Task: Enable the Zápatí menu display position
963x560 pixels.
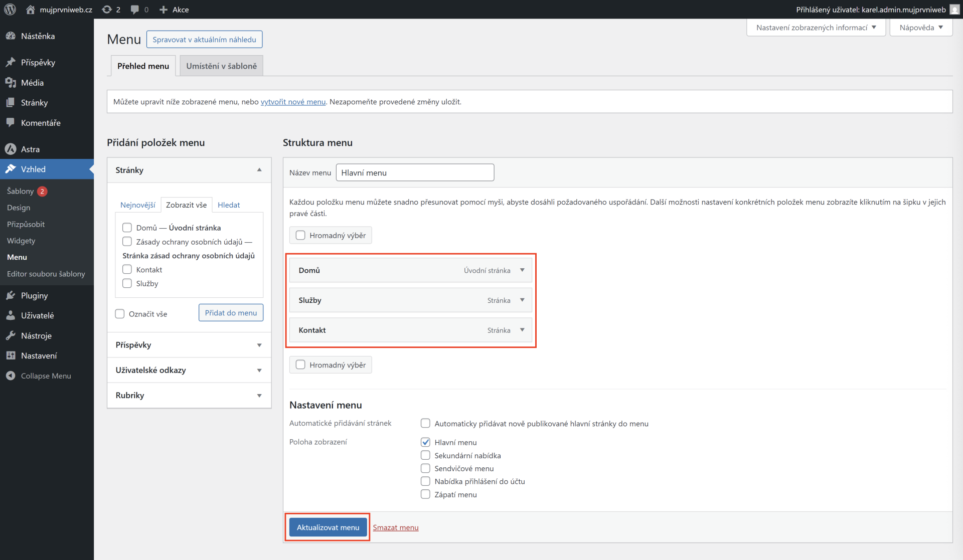Action: 425,494
